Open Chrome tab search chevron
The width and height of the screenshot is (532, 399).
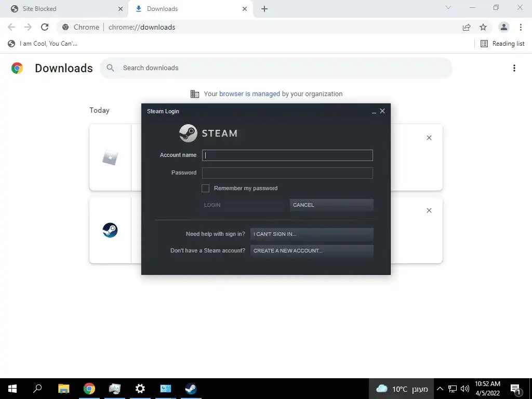click(x=448, y=7)
